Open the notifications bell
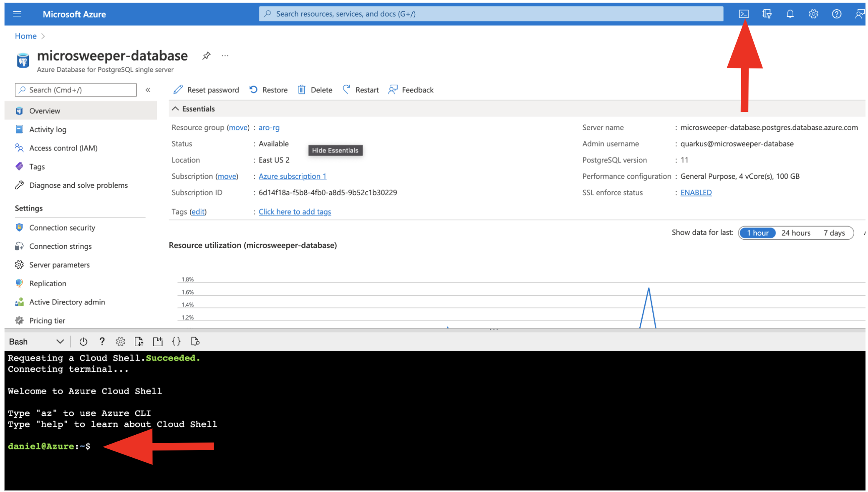 (x=790, y=14)
